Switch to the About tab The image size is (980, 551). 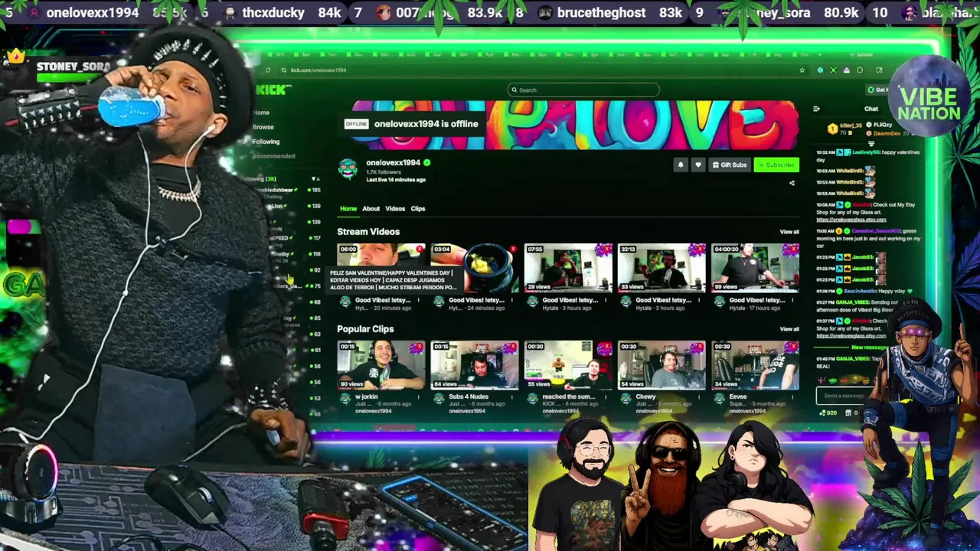click(x=371, y=208)
